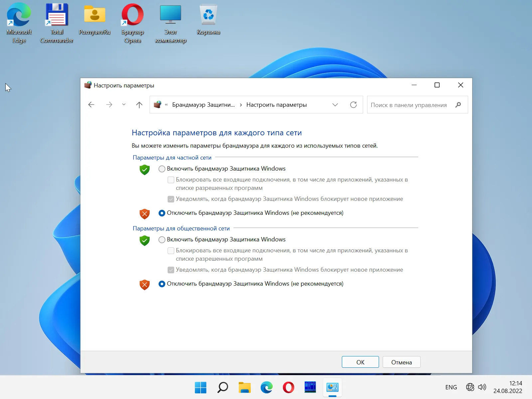This screenshot has width=532, height=399.
Task: Go to Брандмауэр Защитника breadcrumb
Action: click(203, 105)
